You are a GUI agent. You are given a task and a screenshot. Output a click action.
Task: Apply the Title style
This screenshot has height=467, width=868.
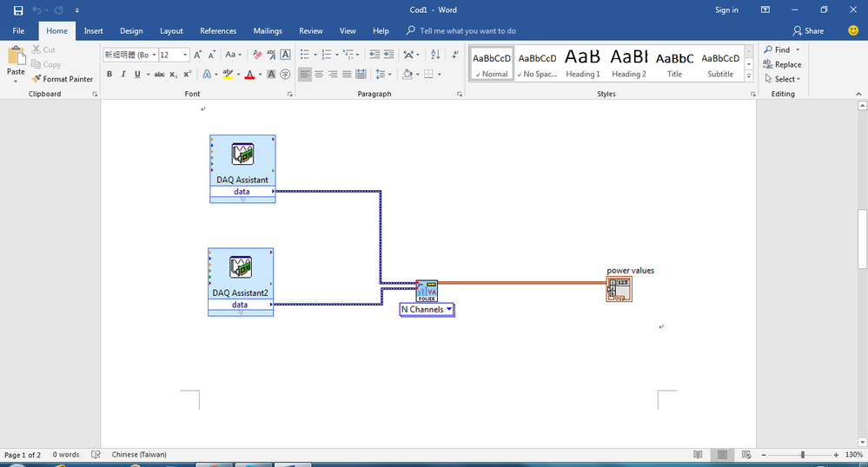coord(675,63)
